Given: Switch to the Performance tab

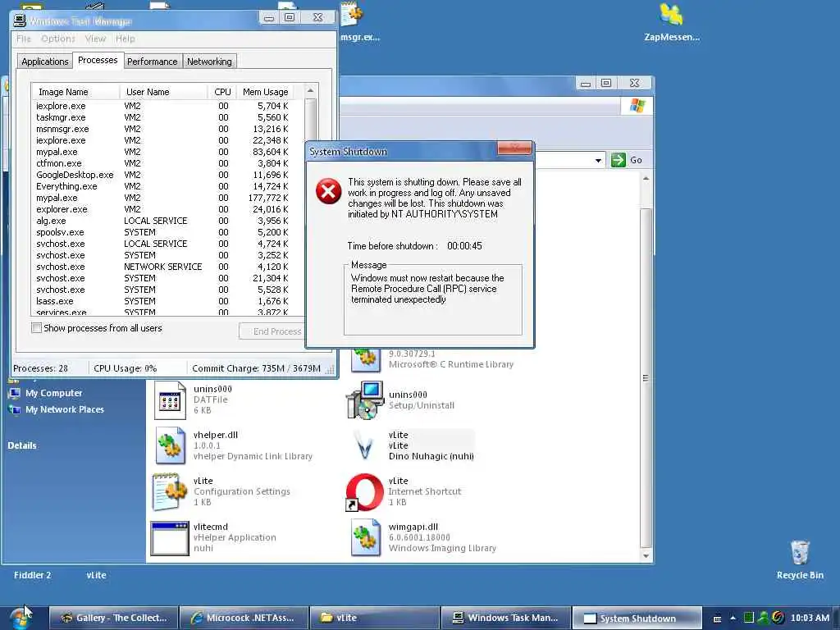Looking at the screenshot, I should coord(152,62).
